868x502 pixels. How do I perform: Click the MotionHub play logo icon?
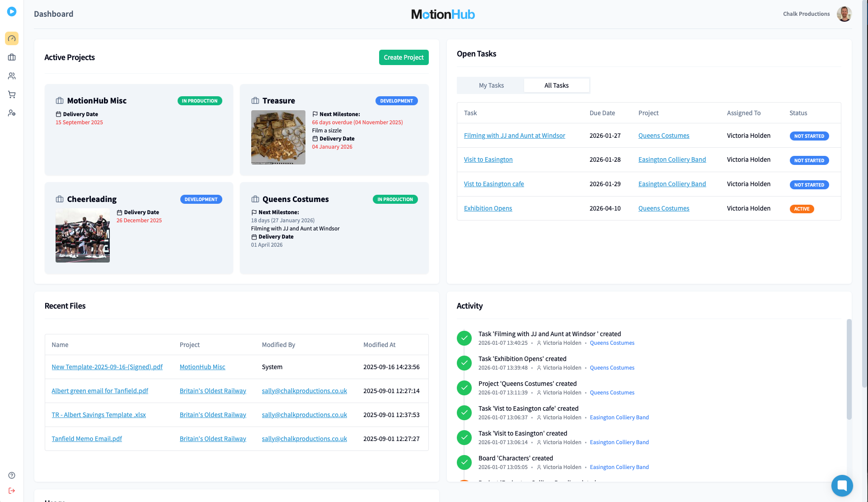tap(12, 12)
